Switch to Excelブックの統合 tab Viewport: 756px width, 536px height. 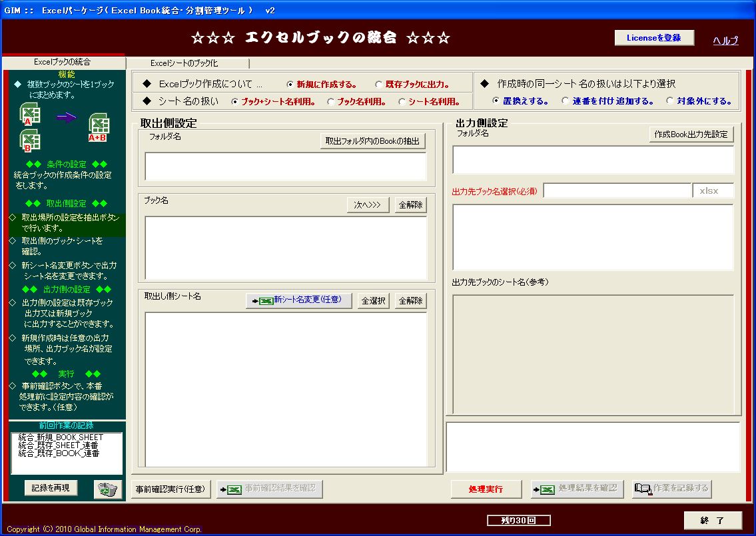pyautogui.click(x=63, y=62)
